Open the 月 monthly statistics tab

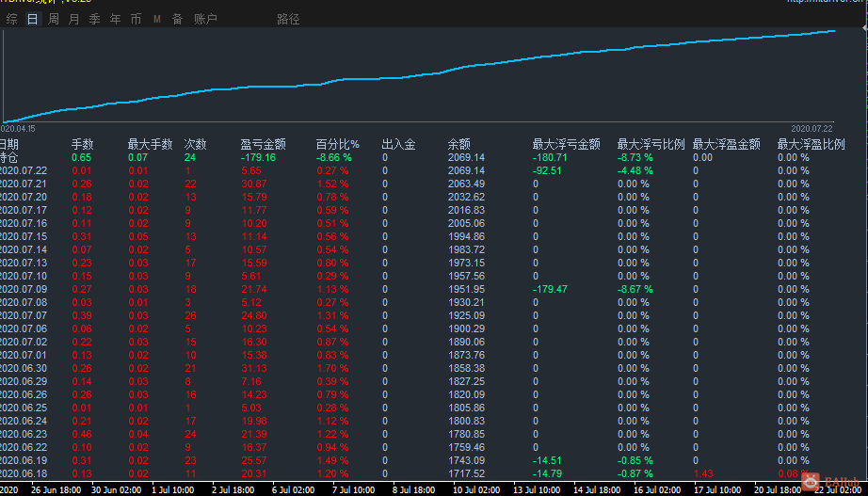coord(73,20)
